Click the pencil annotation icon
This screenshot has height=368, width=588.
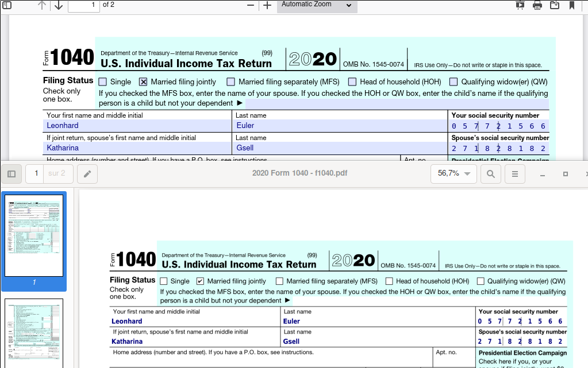click(x=87, y=173)
